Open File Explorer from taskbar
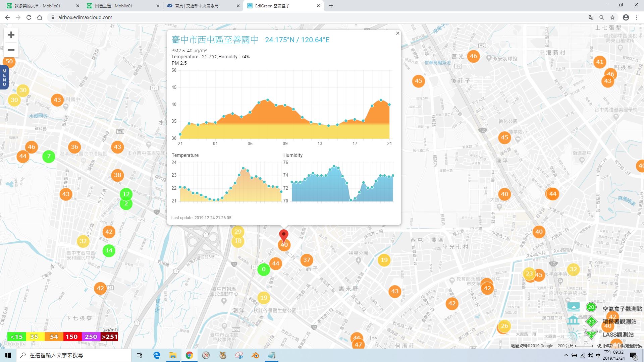The width and height of the screenshot is (644, 362). click(x=173, y=355)
